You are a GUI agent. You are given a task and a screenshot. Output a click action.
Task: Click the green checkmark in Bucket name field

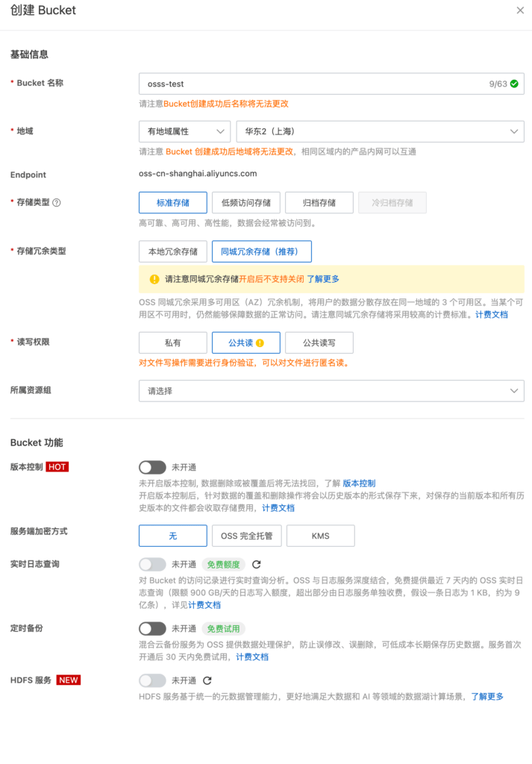[514, 84]
